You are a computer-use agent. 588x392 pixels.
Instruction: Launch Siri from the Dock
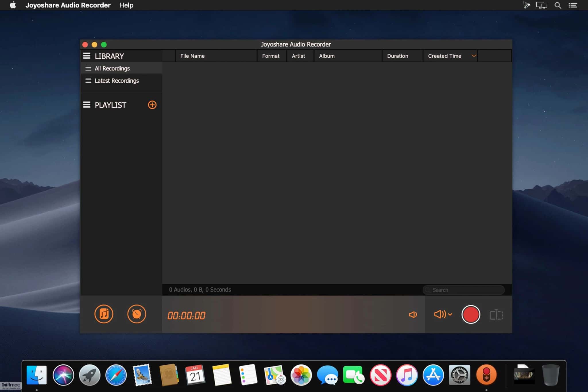(x=63, y=375)
